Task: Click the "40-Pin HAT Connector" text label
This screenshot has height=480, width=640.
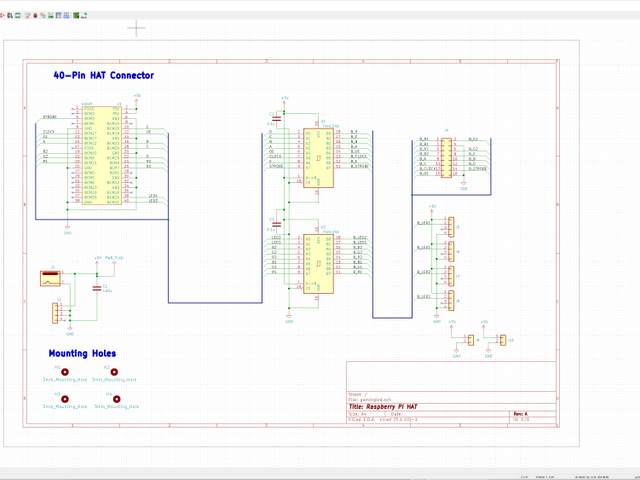Action: click(103, 75)
